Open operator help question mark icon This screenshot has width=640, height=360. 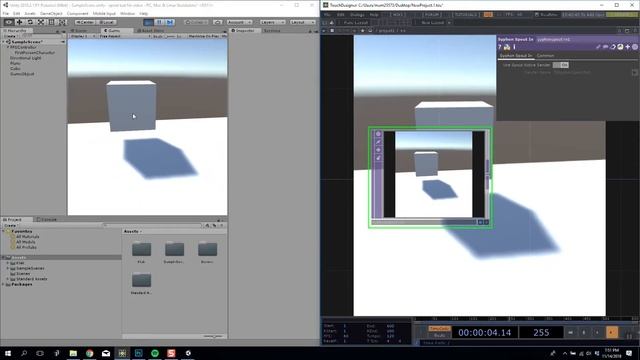click(x=500, y=47)
